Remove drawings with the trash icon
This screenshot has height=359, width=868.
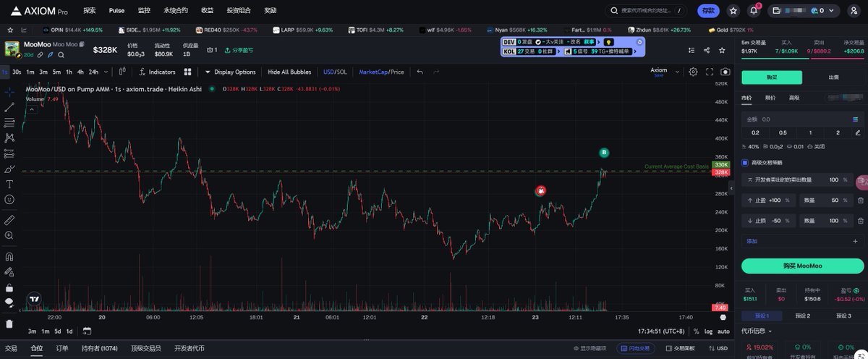[x=9, y=324]
